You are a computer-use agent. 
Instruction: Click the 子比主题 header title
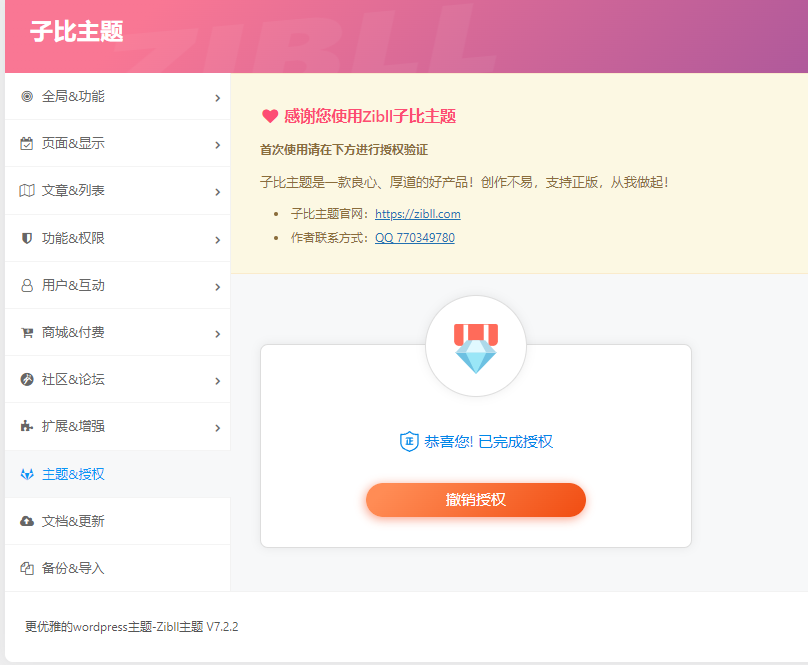tap(76, 31)
